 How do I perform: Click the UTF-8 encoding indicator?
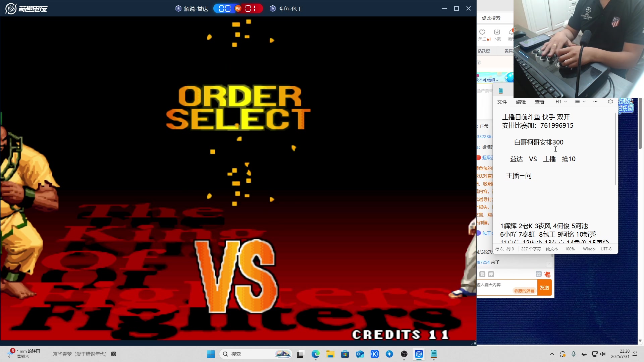pyautogui.click(x=606, y=249)
